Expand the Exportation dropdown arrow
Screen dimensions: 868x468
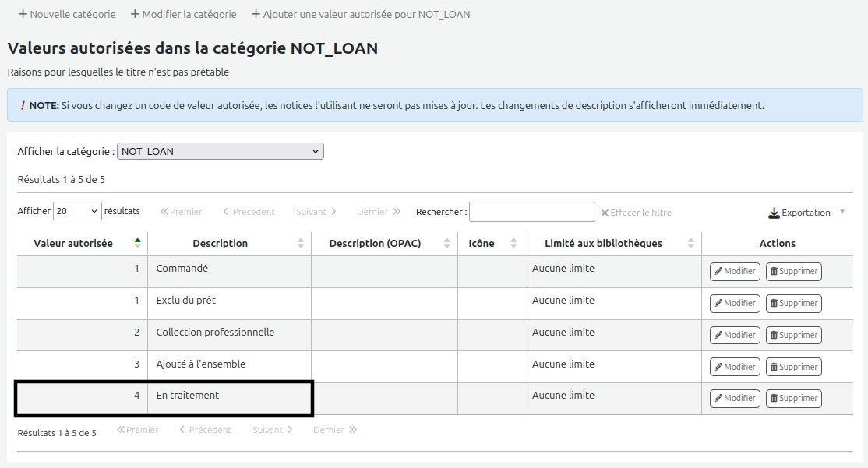click(x=842, y=212)
